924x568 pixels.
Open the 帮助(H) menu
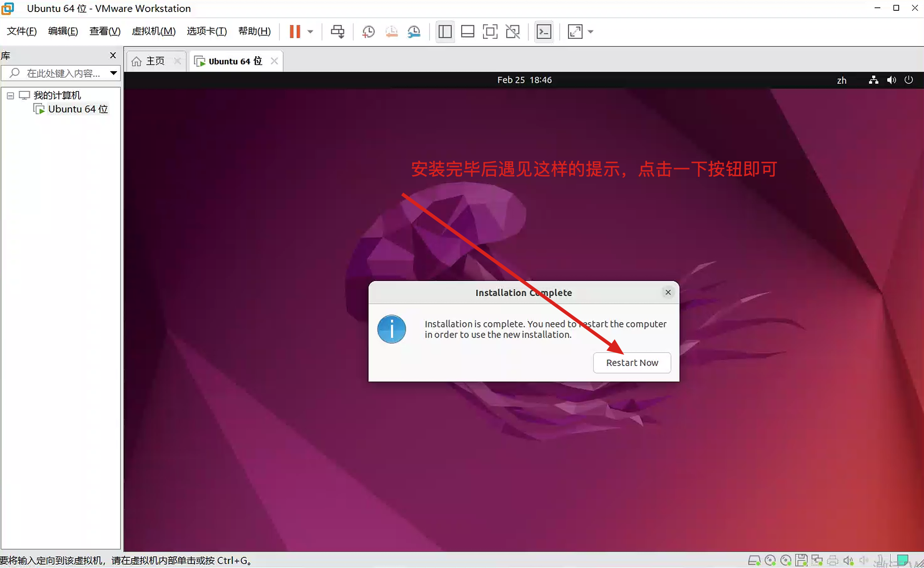click(254, 31)
